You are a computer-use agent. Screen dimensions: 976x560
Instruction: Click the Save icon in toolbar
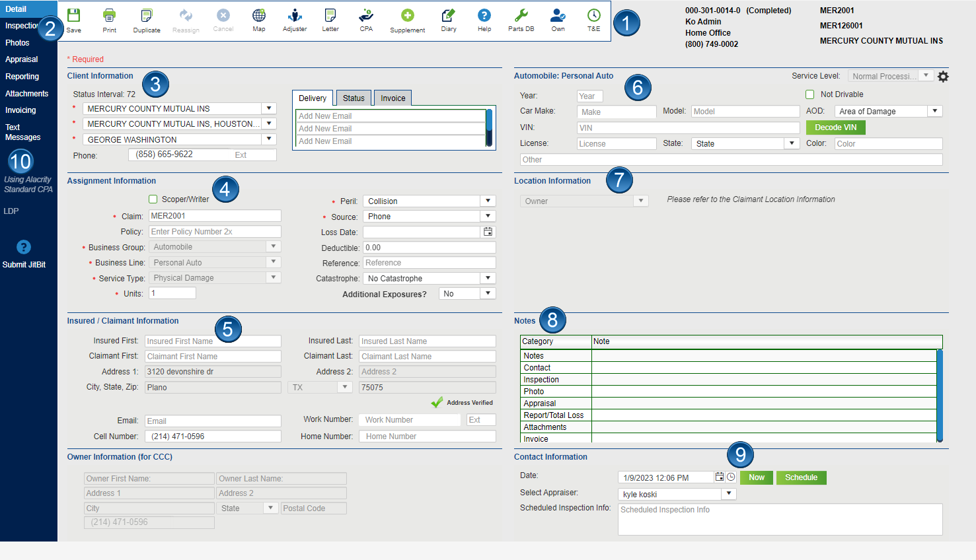tap(73, 16)
